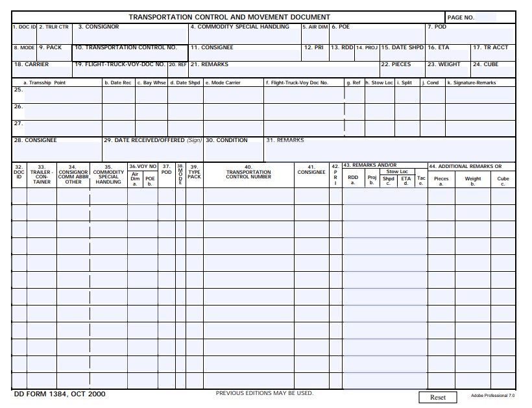The height and width of the screenshot is (408, 532).
Task: Click the 23. WEIGHT field
Action: [448, 72]
